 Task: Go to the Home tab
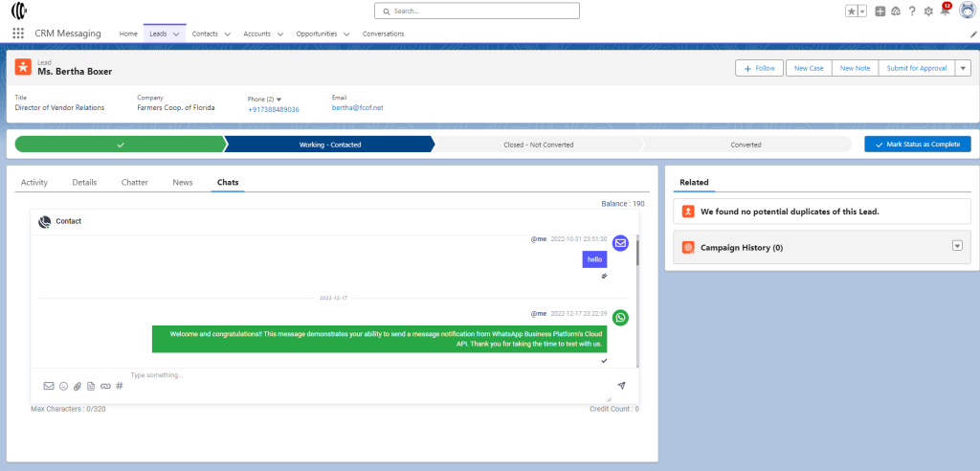pos(128,34)
